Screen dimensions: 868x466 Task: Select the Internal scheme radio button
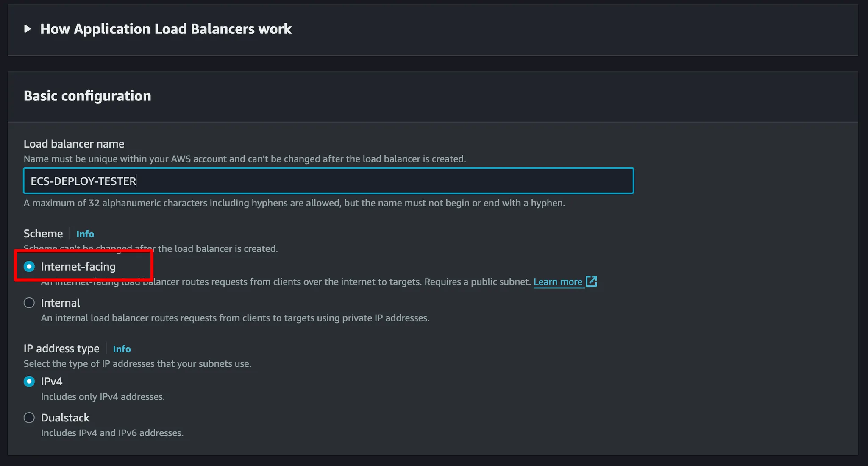(x=29, y=303)
